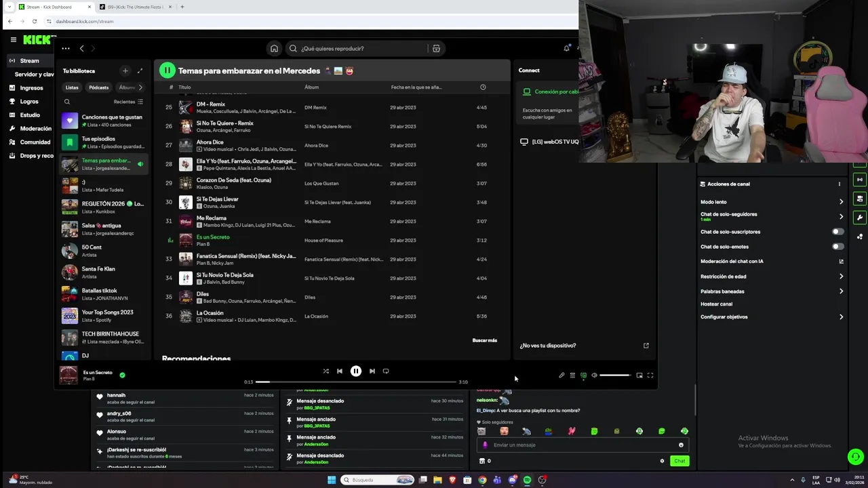This screenshot has height=488, width=868.
Task: Pause playback in the bottom player bar
Action: tap(356, 371)
